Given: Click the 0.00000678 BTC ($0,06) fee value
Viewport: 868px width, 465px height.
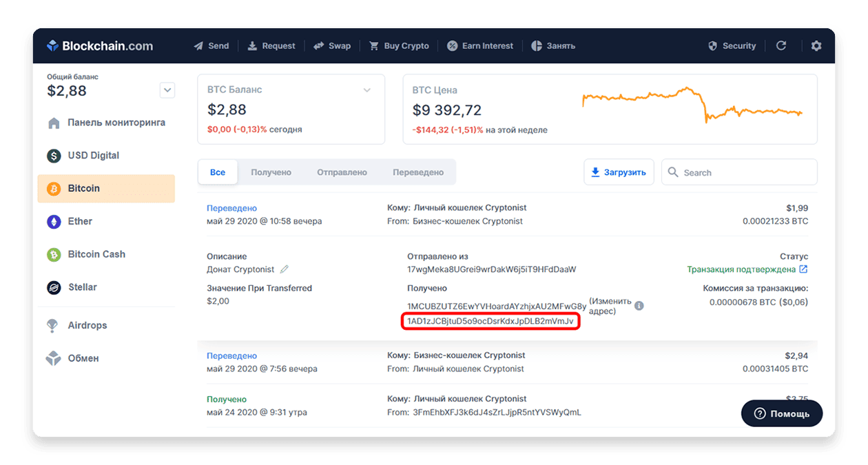Looking at the screenshot, I should pyautogui.click(x=758, y=302).
